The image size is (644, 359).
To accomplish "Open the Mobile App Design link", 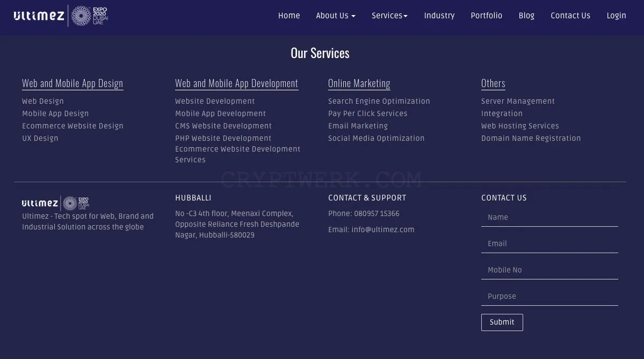I will click(55, 113).
